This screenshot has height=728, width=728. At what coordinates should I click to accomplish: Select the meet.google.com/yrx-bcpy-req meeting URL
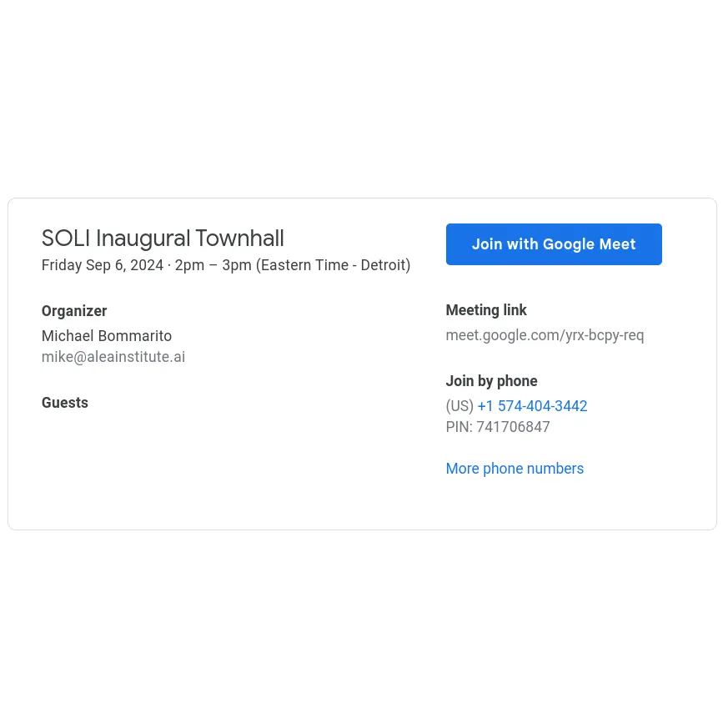click(x=545, y=335)
